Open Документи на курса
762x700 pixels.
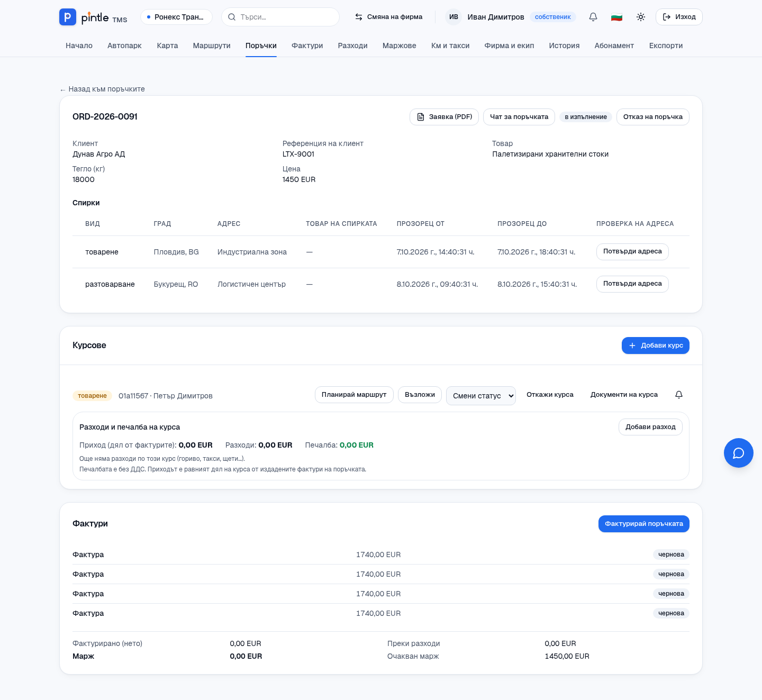[624, 395]
